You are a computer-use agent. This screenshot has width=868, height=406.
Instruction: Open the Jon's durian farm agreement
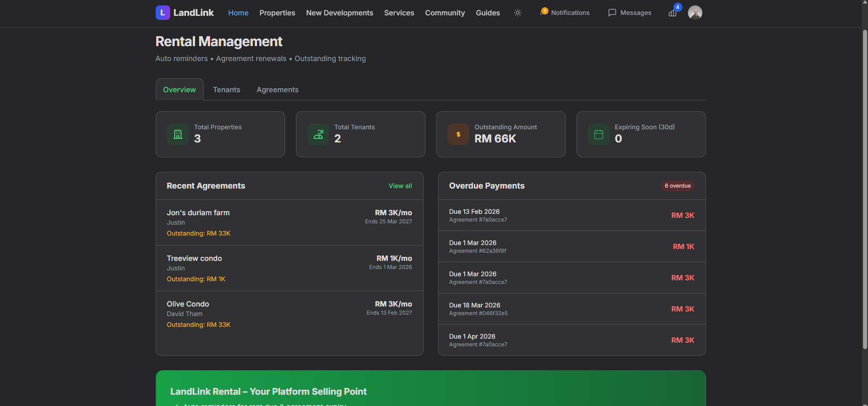coord(290,222)
